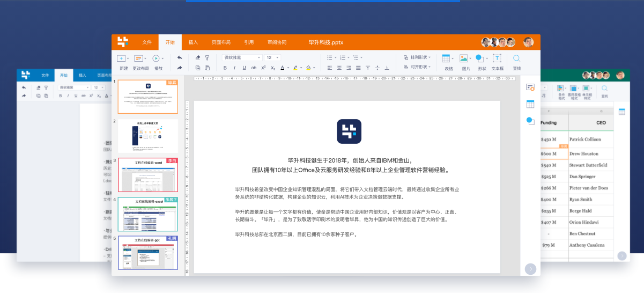
Task: Toggle subscript in presentation toolbar
Action: pos(273,68)
